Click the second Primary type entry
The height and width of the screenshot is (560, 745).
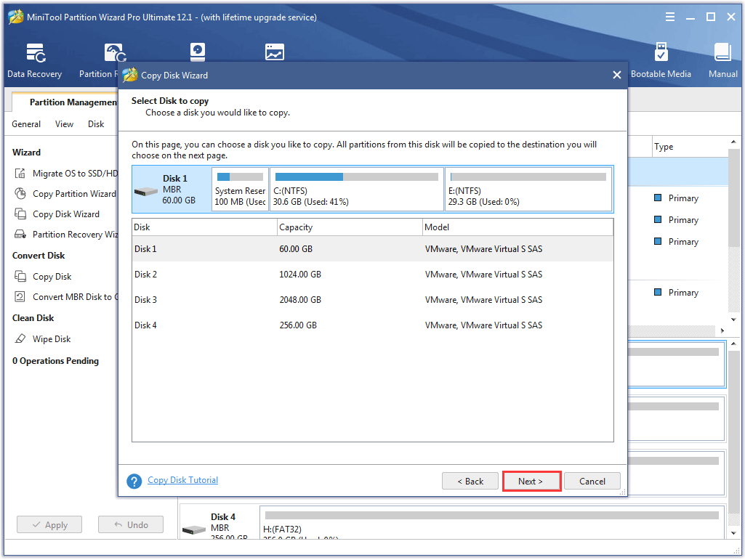point(683,220)
